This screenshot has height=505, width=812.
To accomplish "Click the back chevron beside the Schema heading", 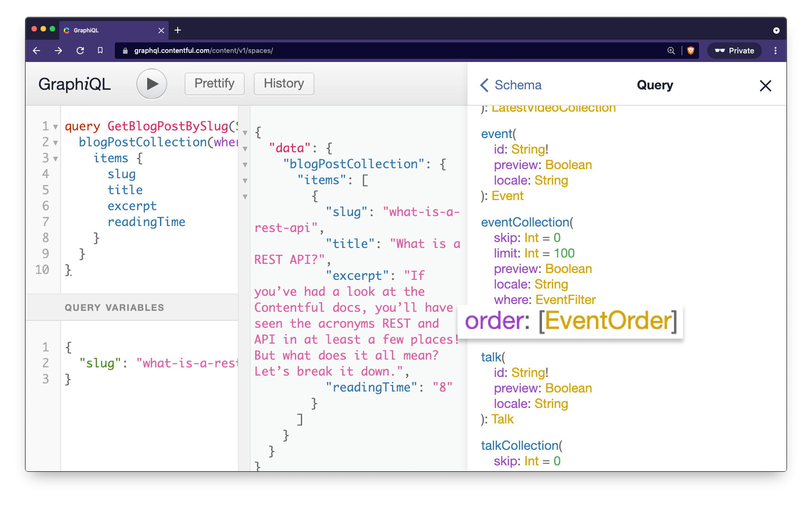I will click(484, 85).
